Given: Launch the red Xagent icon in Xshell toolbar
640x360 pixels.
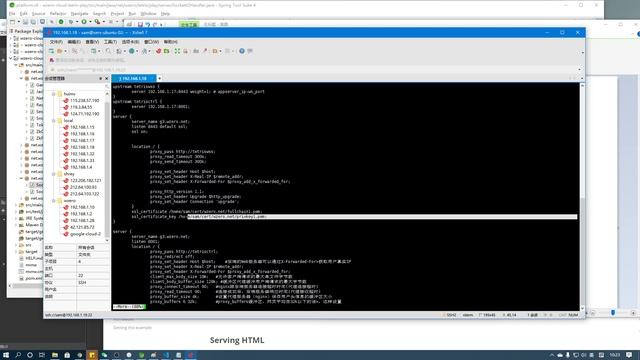Looking at the screenshot, I should tap(159, 51).
